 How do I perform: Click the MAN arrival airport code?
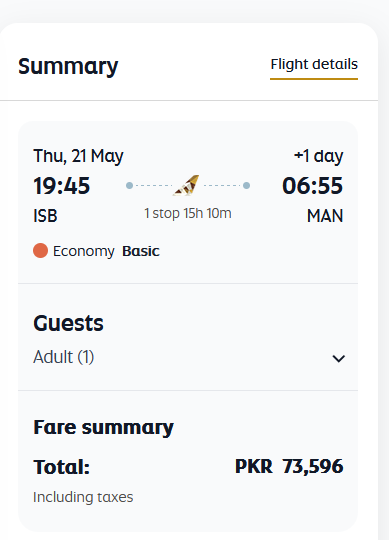[325, 216]
